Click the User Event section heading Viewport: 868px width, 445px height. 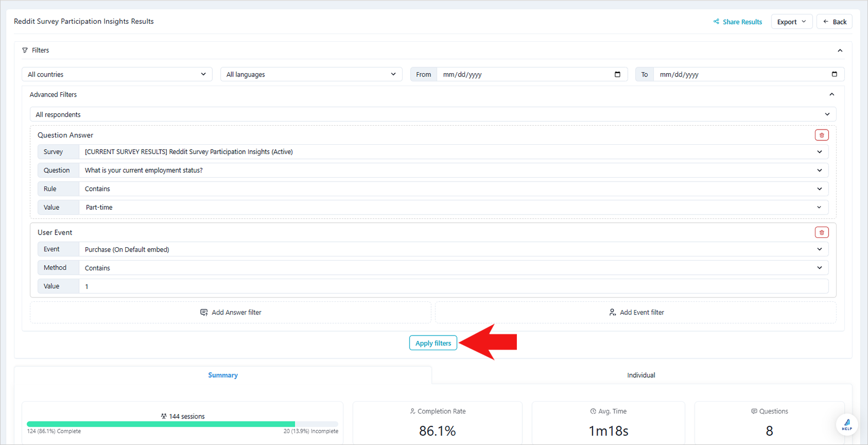point(55,233)
